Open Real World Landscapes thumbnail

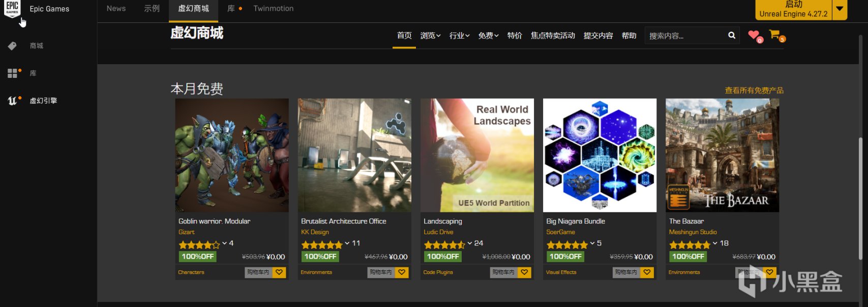pos(477,155)
